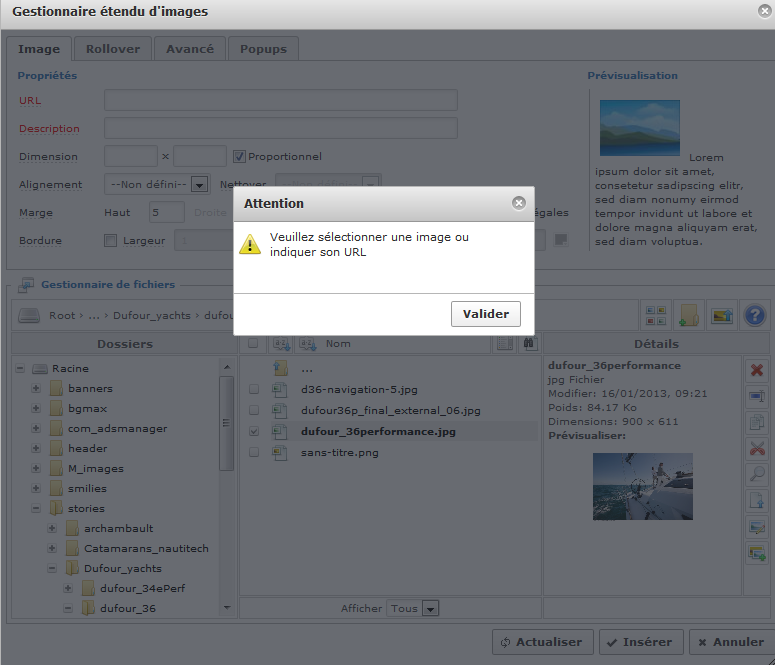Viewport: 775px width, 665px height.
Task: Switch to the Popups tab
Action: (263, 49)
